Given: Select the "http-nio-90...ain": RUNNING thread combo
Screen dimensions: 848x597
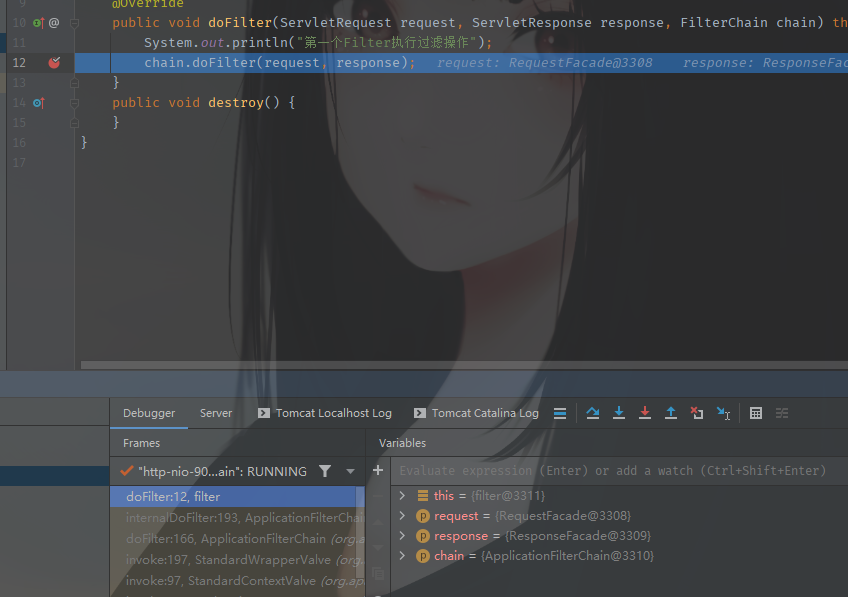Looking at the screenshot, I should pos(238,472).
